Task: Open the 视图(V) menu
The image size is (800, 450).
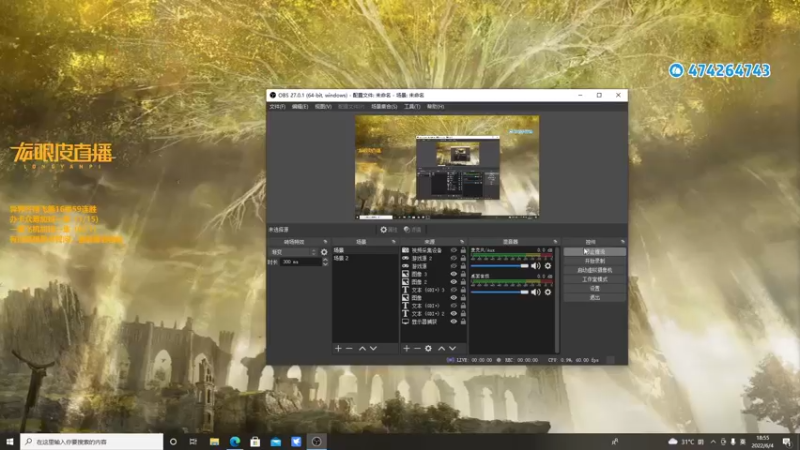Action: tap(323, 107)
